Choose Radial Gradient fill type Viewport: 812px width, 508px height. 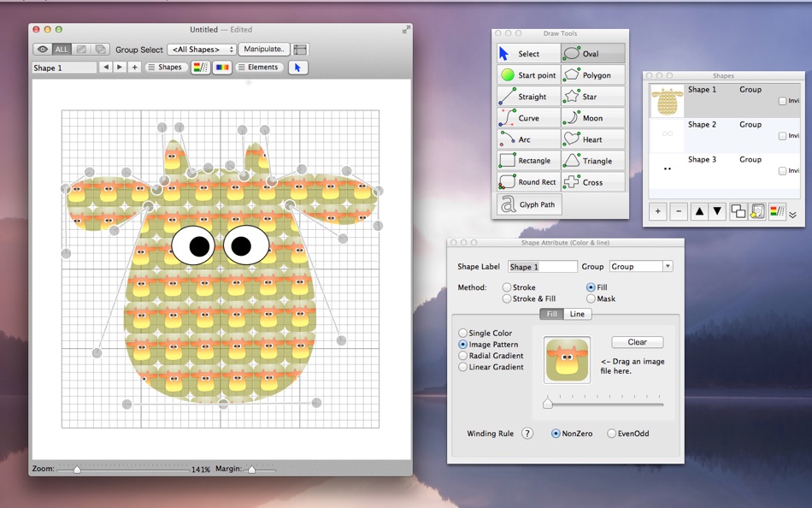491,356
